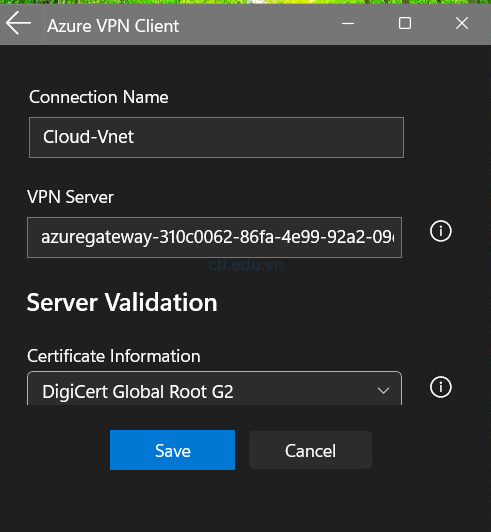
Task: Go back using the arrow icon
Action: (x=19, y=23)
